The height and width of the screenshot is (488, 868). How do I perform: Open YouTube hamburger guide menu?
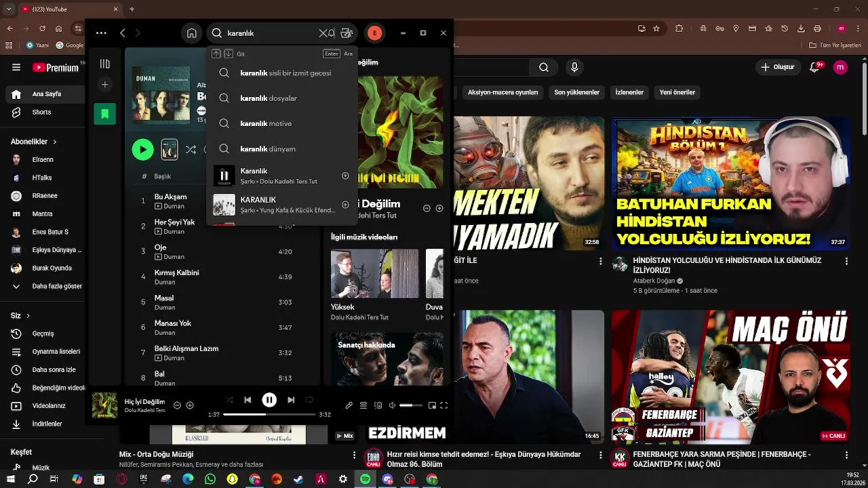[16, 67]
